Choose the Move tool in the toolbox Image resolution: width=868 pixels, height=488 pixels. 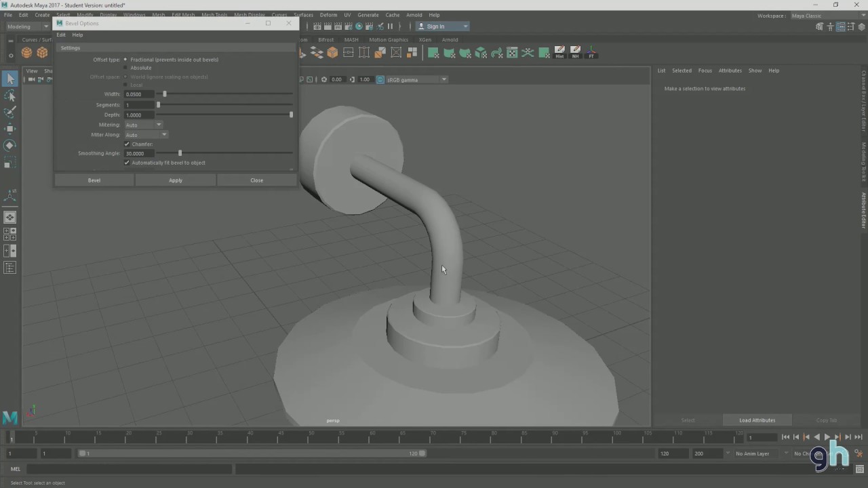click(x=10, y=129)
